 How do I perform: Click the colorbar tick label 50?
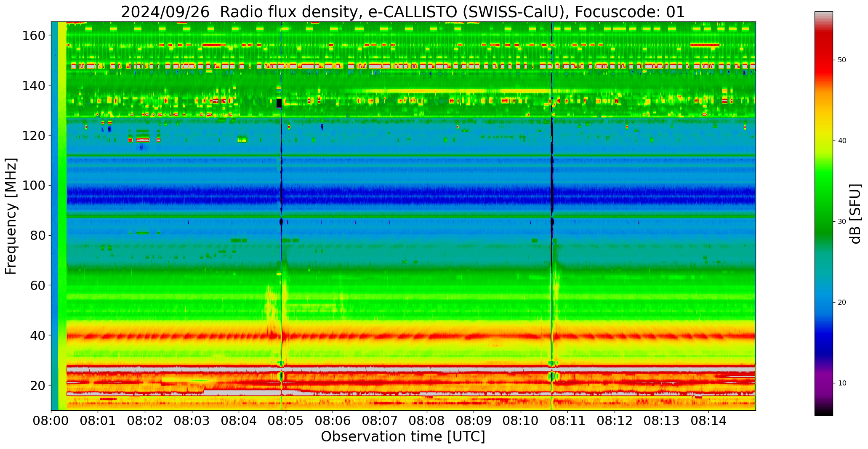pos(842,60)
